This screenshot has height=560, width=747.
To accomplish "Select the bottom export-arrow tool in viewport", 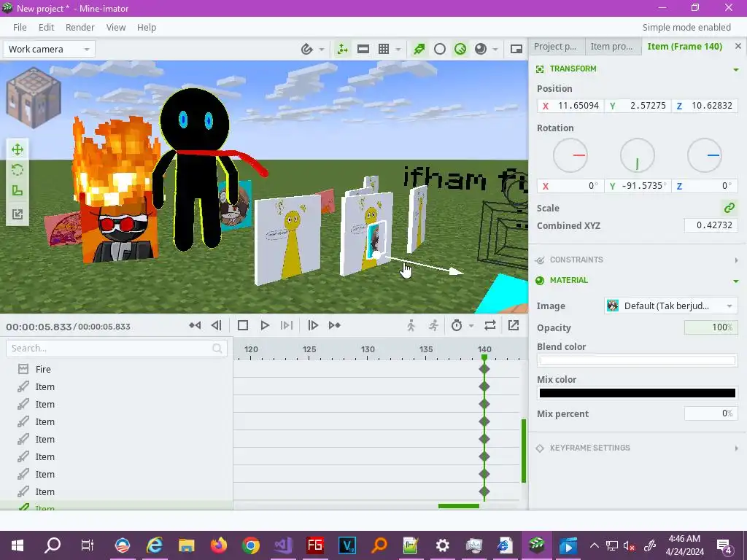I will point(18,214).
